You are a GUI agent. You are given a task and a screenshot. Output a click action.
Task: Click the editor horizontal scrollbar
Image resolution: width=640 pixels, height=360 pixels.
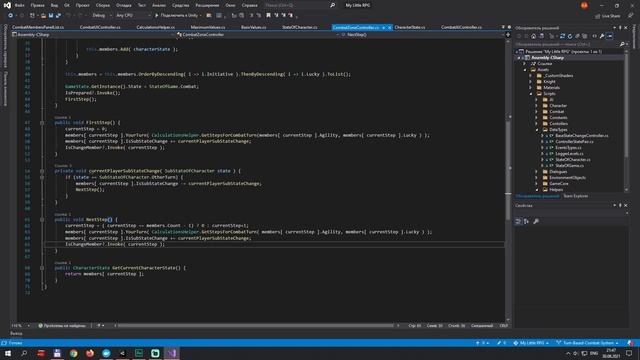257,326
